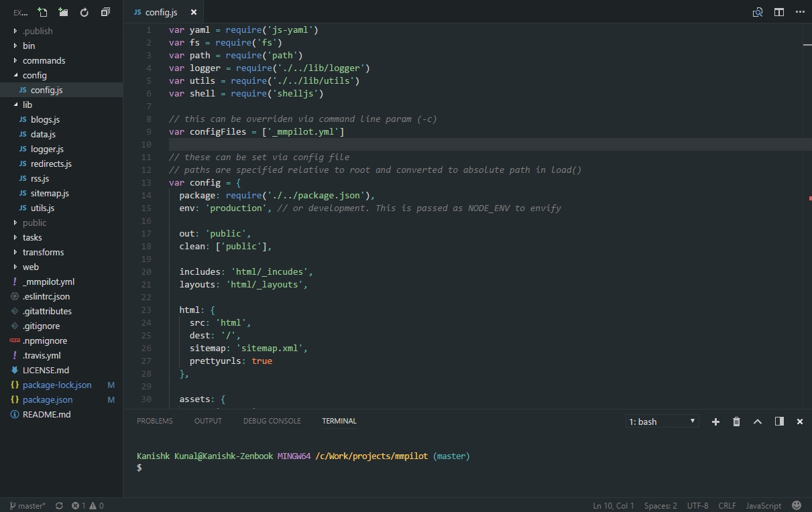Open the branch picker labeled master*

pos(26,505)
